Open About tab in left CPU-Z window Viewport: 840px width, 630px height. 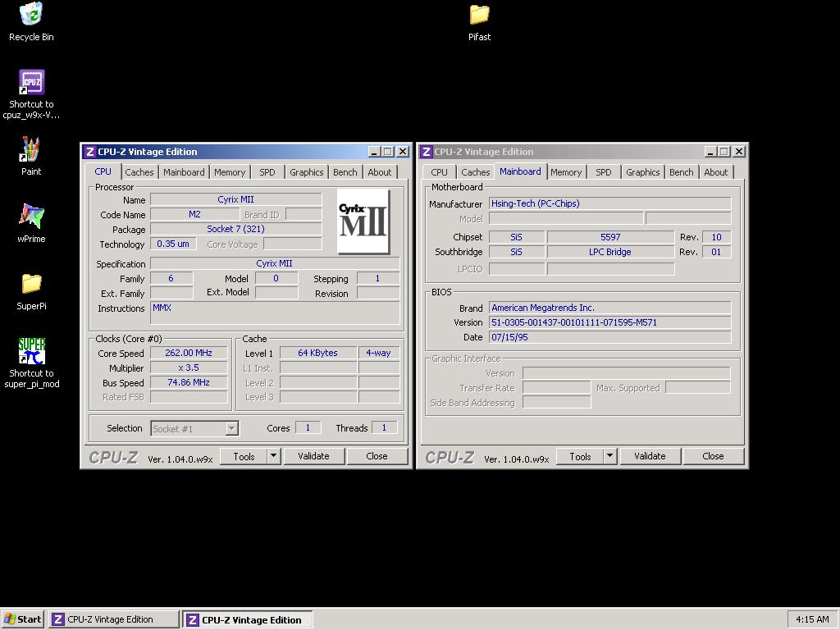379,172
